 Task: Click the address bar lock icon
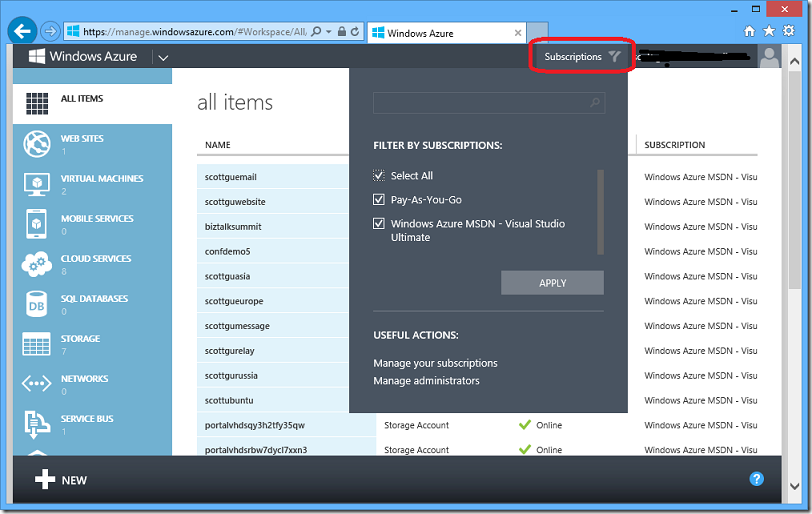click(342, 32)
